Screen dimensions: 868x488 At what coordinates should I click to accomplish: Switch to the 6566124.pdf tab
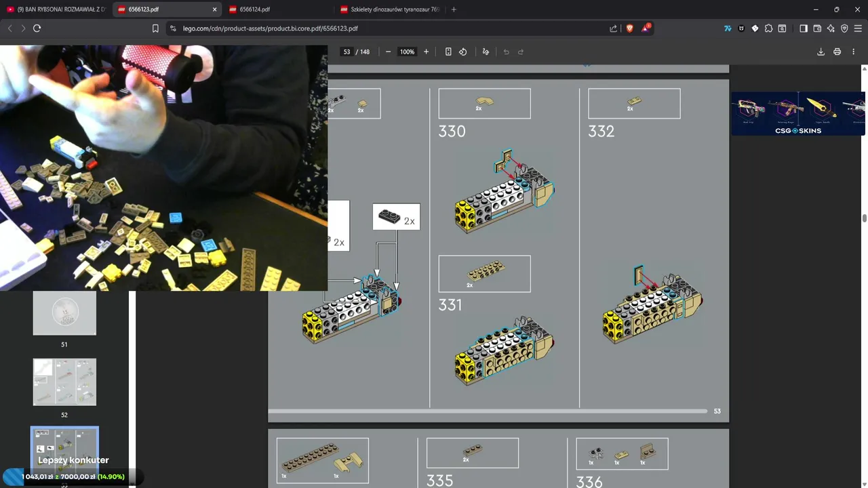[278, 9]
